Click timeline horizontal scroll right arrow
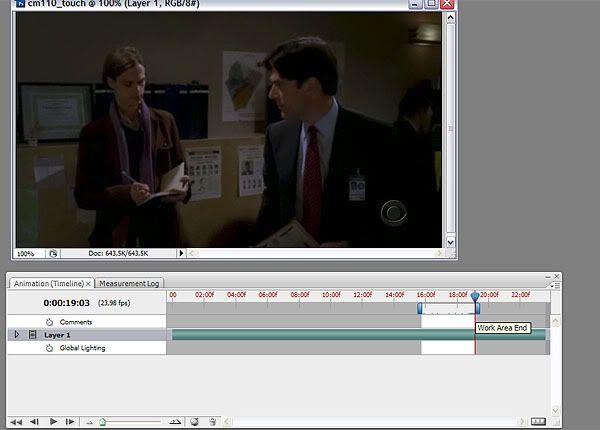This screenshot has height=430, width=600. pyautogui.click(x=521, y=422)
